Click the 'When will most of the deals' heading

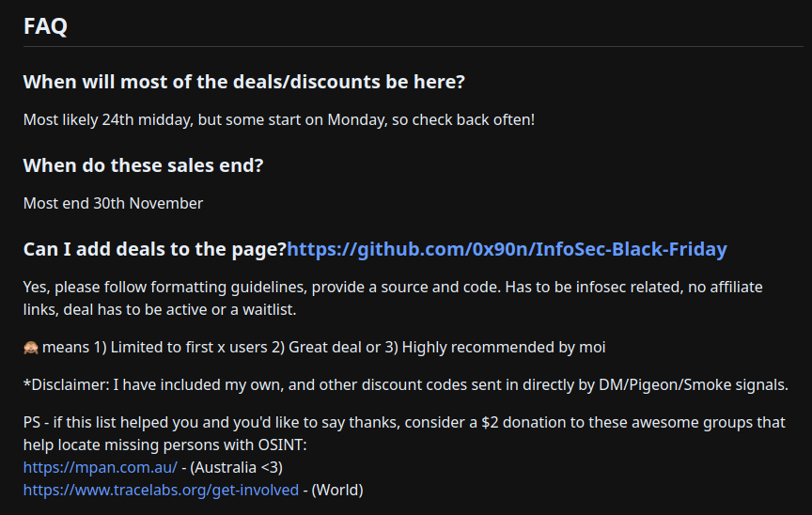243,82
